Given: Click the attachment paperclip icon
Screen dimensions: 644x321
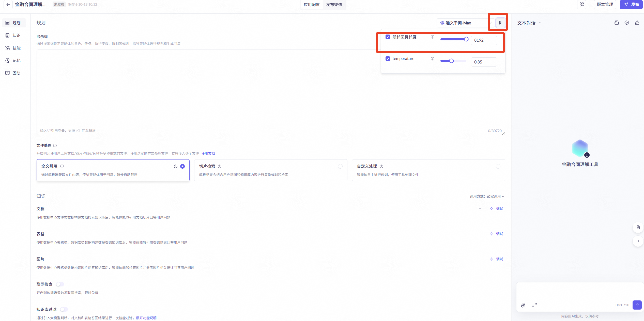Looking at the screenshot, I should pyautogui.click(x=523, y=305).
